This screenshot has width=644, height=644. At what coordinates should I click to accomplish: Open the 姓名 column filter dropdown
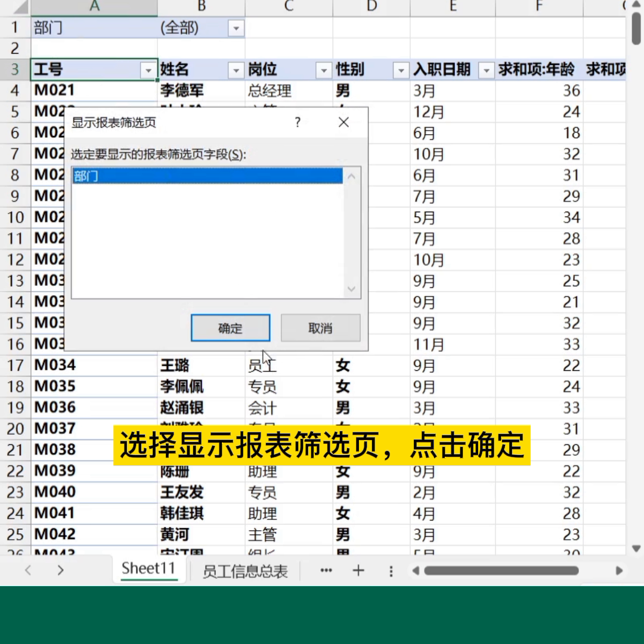tap(236, 70)
